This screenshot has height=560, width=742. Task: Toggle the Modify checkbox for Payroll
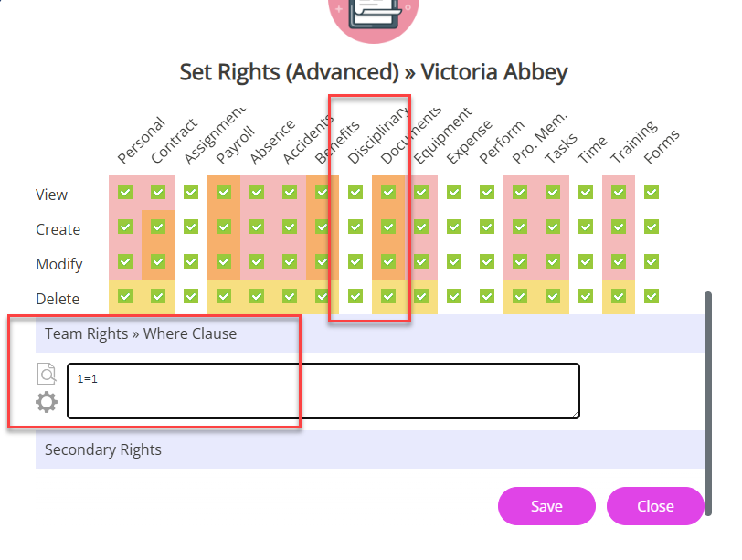pyautogui.click(x=224, y=261)
